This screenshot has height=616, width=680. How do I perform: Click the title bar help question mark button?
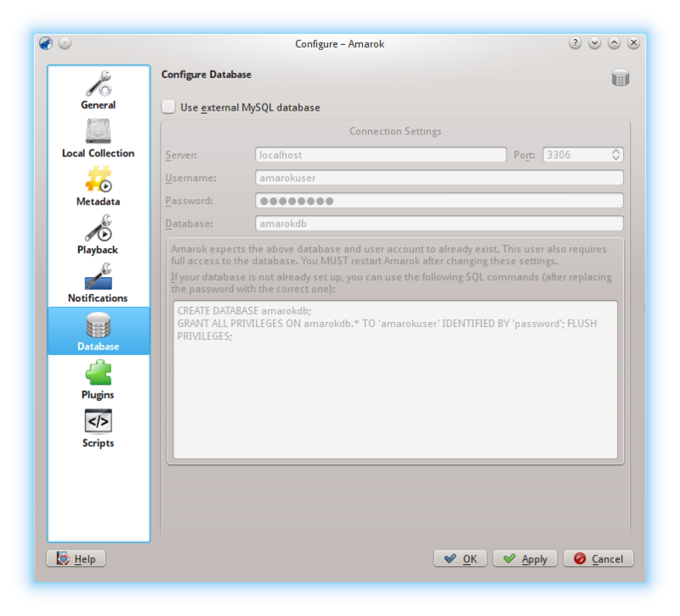(575, 43)
